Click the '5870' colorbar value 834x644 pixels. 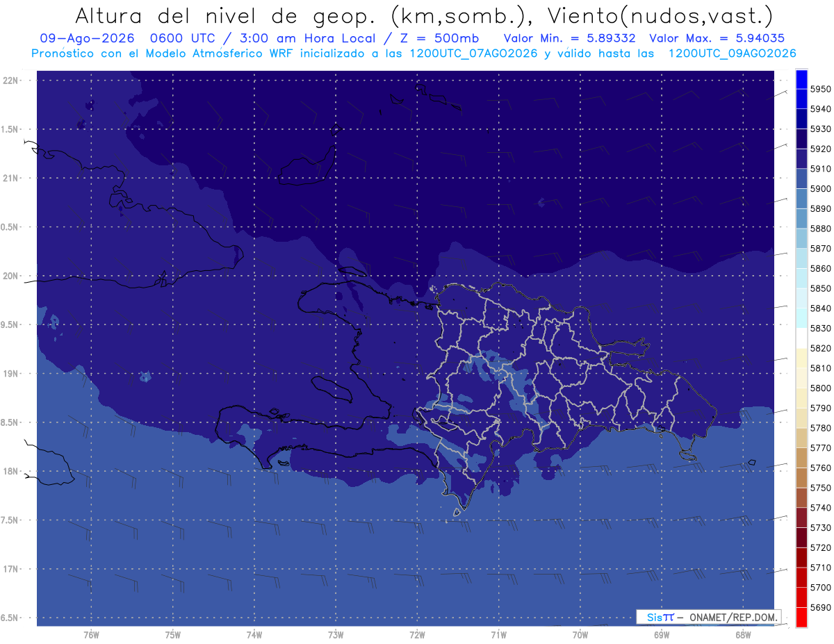821,249
